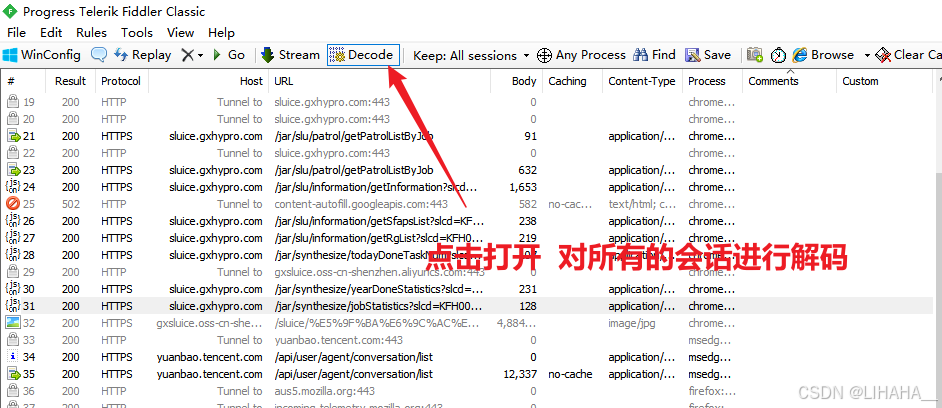The width and height of the screenshot is (942, 408).
Task: Open the Tools menu
Action: coord(137,33)
